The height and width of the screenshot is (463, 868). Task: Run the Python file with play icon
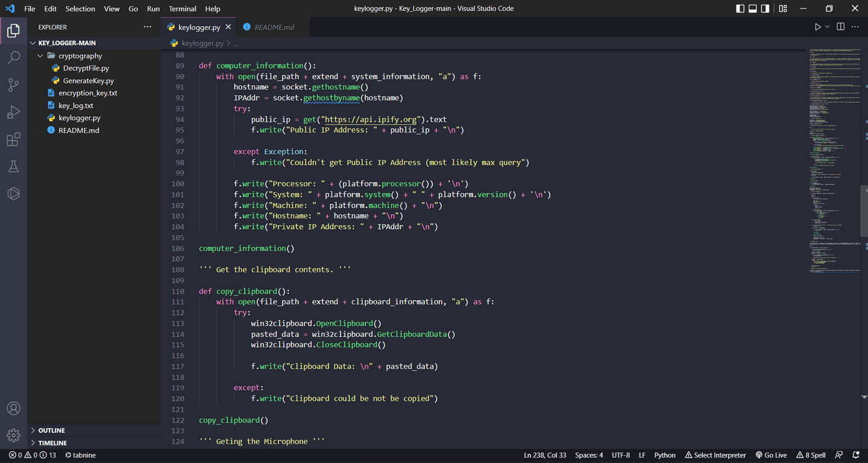(x=817, y=27)
